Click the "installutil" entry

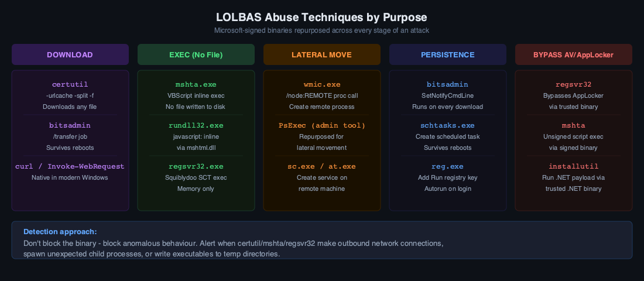pos(573,166)
